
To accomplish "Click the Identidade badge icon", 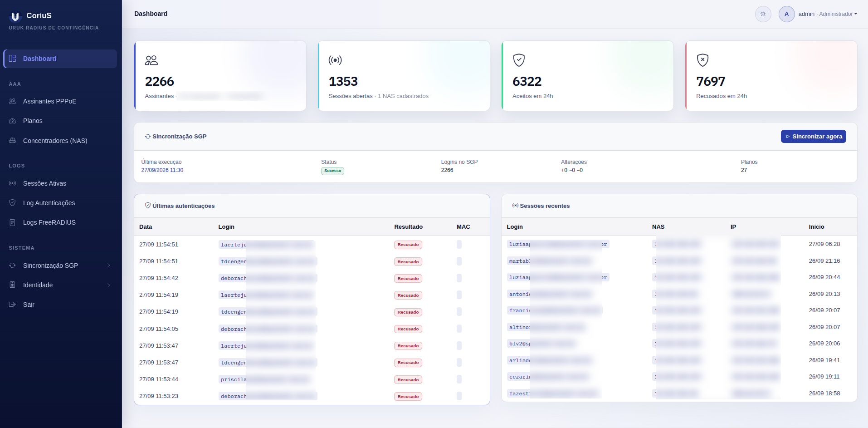I will 13,285.
